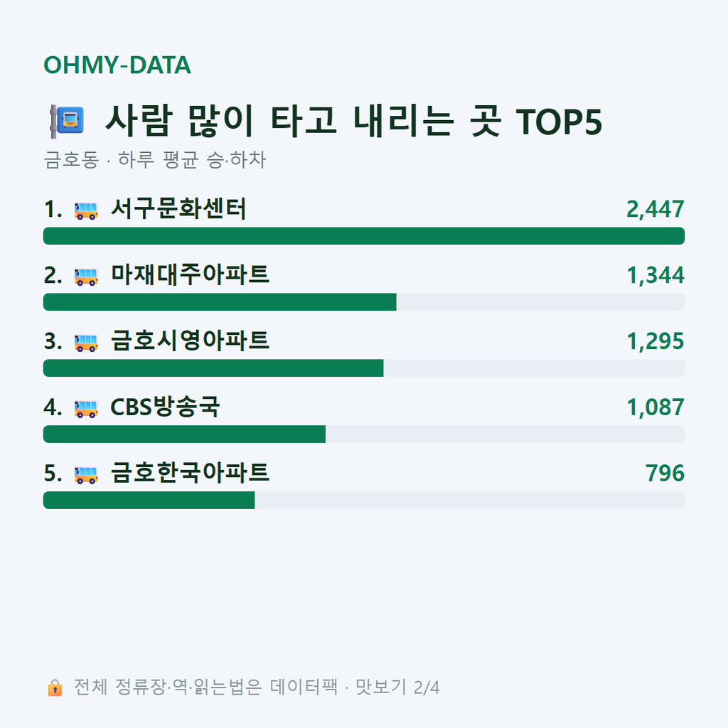Select the 금호시영아파트 station name
Image resolution: width=728 pixels, height=728 pixels.
pyautogui.click(x=190, y=341)
